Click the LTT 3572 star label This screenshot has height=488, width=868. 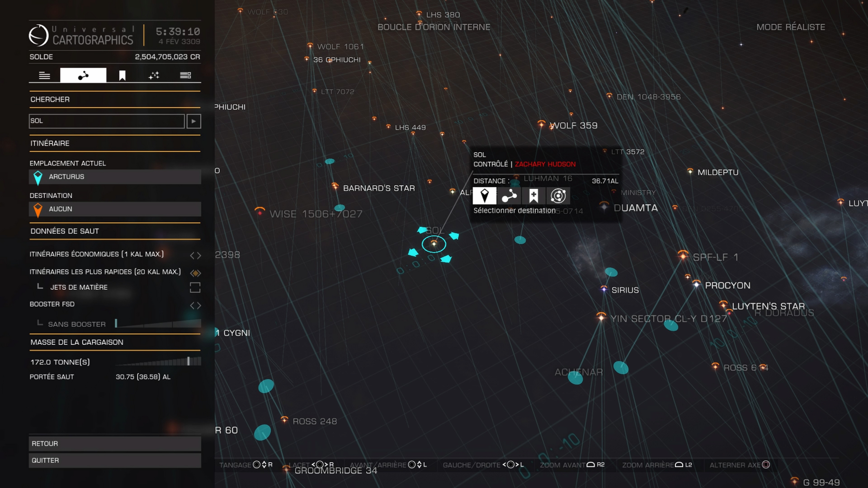click(x=628, y=152)
